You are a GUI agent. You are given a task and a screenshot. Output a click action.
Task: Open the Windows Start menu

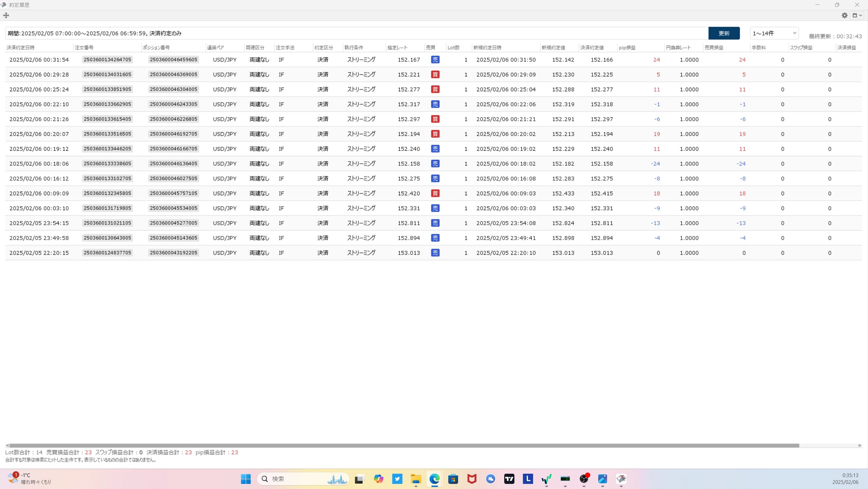coord(246,479)
